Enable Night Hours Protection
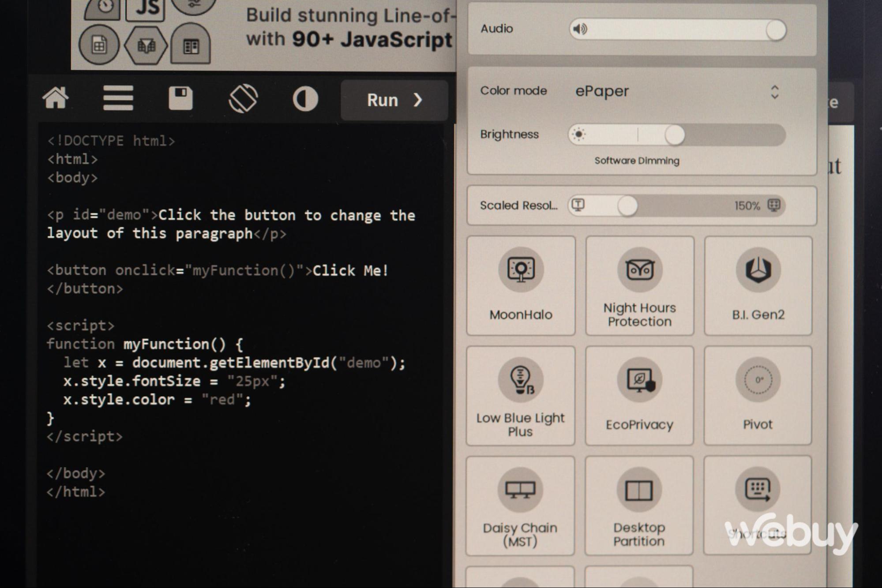This screenshot has height=588, width=882. coord(639,286)
